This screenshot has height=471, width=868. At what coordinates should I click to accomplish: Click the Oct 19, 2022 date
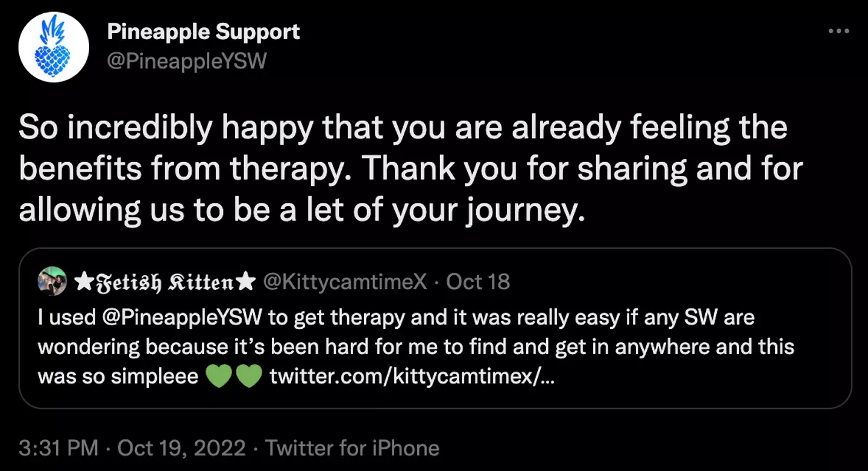[181, 448]
